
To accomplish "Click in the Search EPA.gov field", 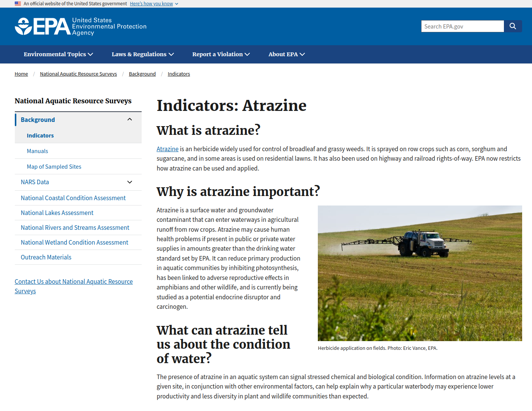I will click(462, 26).
